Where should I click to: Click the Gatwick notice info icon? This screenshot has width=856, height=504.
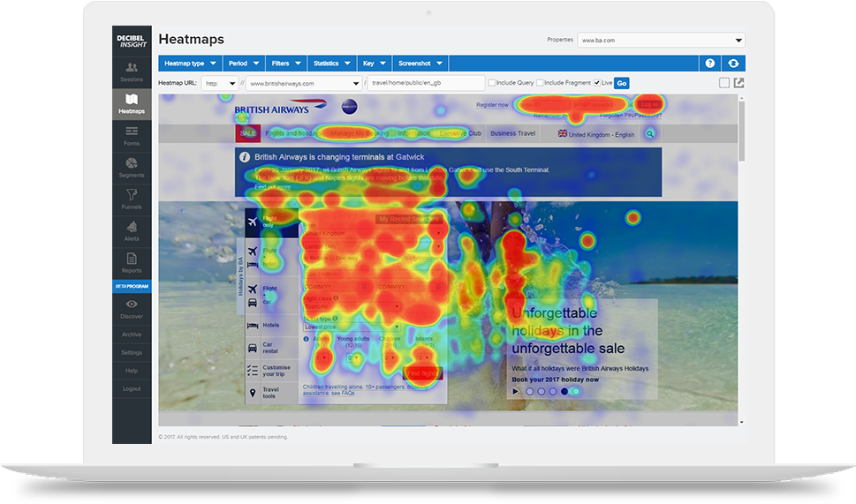[245, 157]
